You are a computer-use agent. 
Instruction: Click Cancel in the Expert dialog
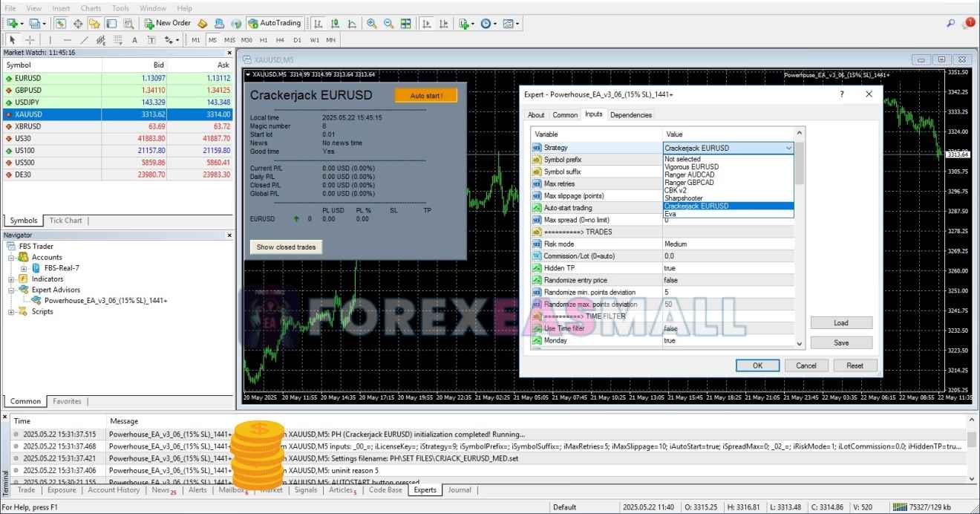(x=806, y=365)
